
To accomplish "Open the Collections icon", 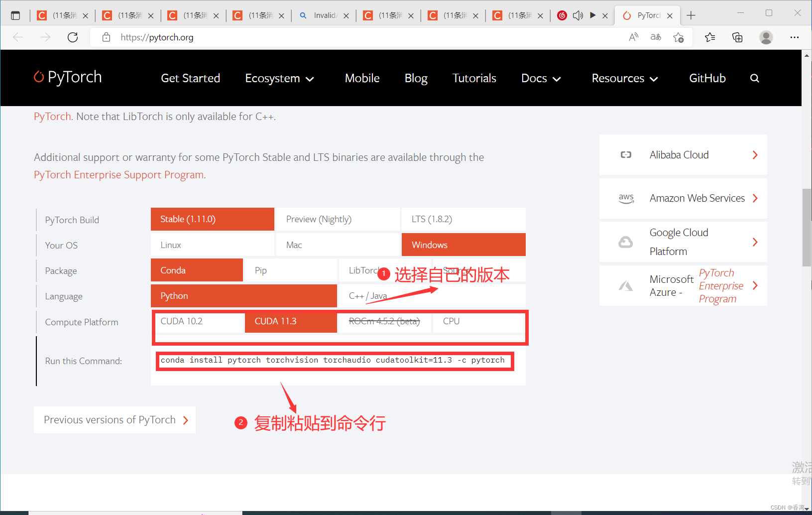I will pyautogui.click(x=737, y=37).
